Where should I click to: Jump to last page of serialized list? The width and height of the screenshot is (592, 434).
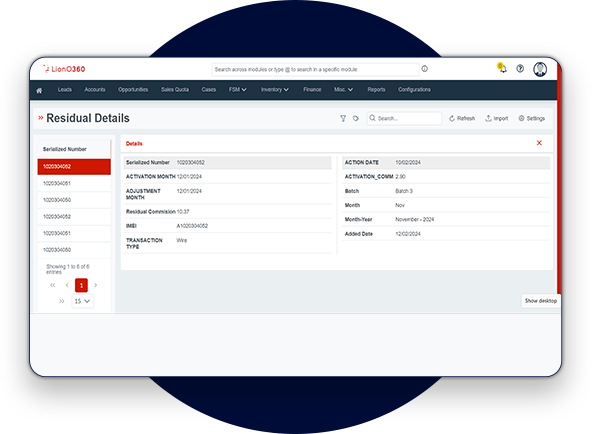point(62,301)
